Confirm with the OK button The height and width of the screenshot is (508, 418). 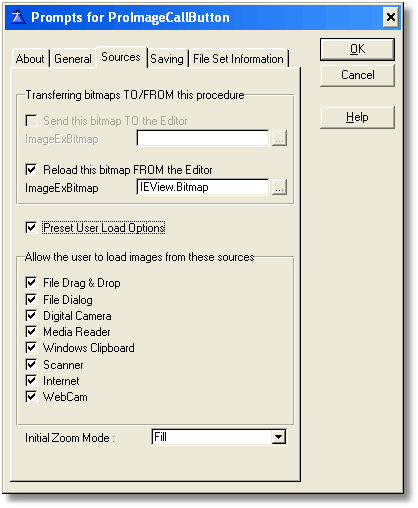coord(357,49)
